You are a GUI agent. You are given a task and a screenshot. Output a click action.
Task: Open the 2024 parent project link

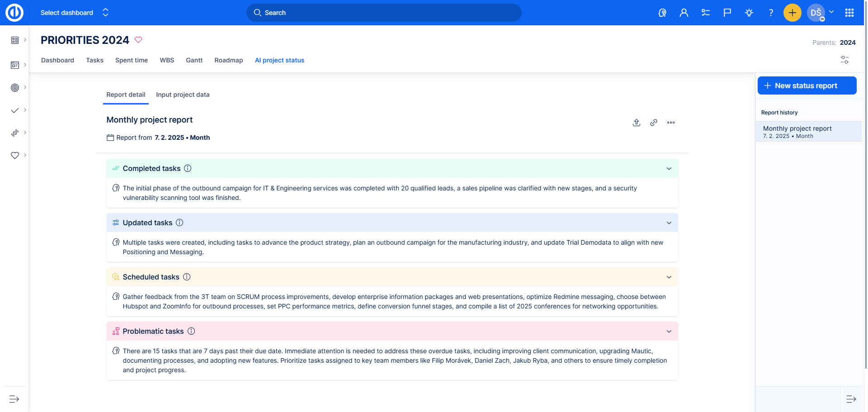(x=847, y=43)
